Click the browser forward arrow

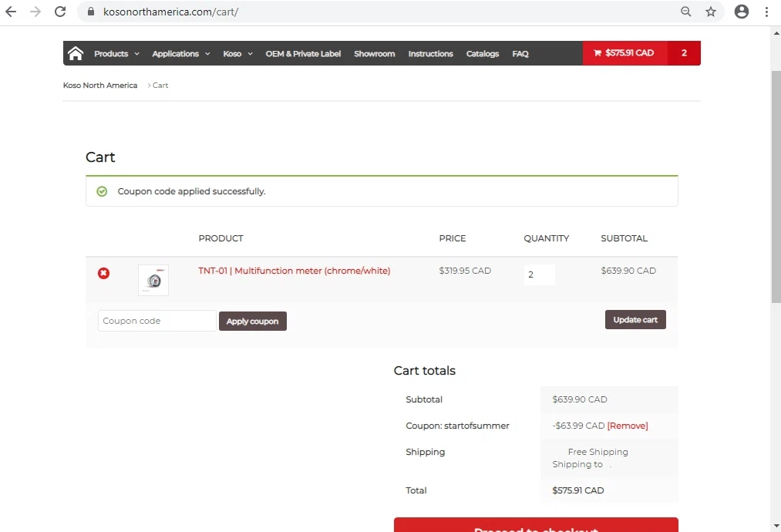tap(35, 12)
